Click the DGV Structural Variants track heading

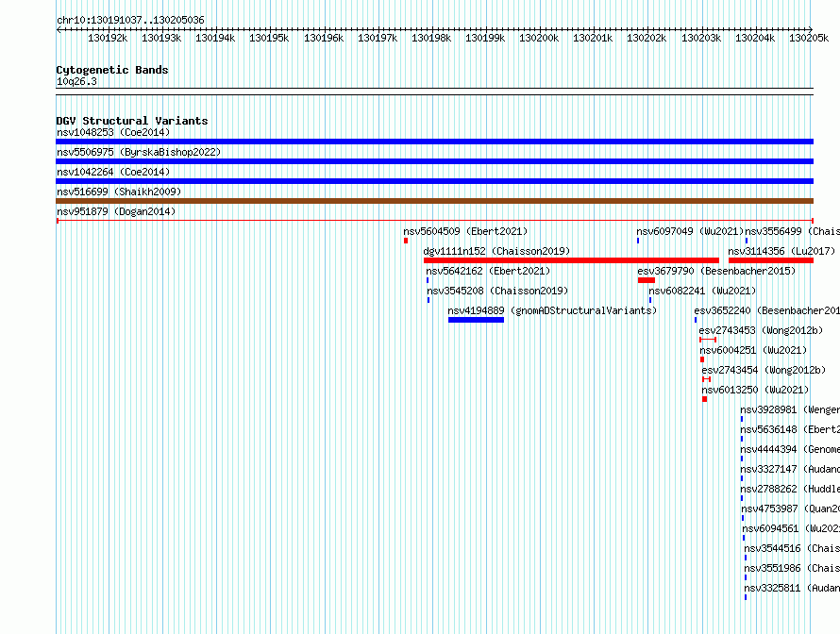(x=132, y=121)
